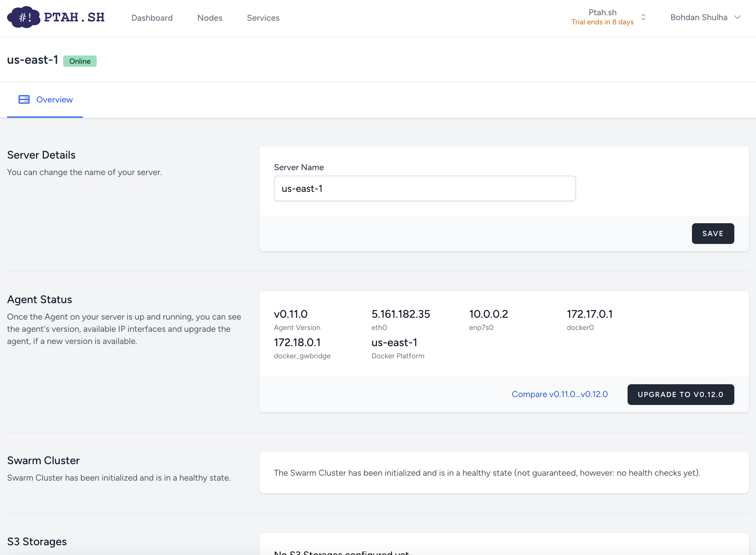Click the SAVE button

click(x=713, y=234)
